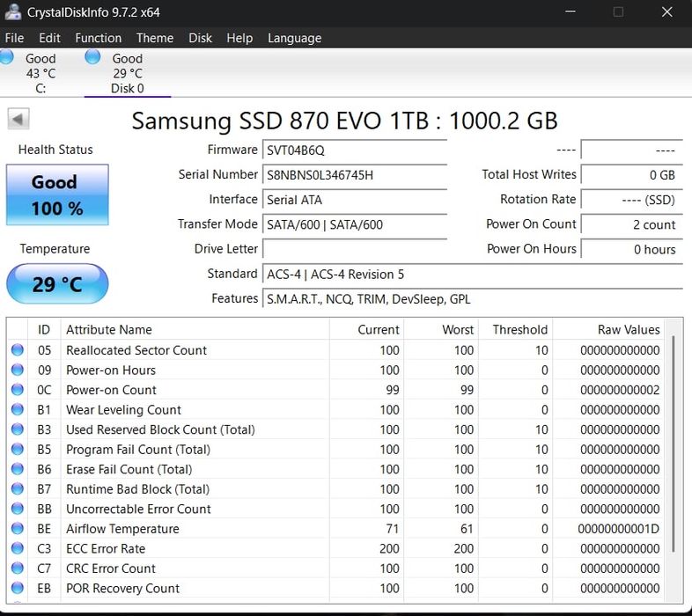The width and height of the screenshot is (692, 616).
Task: Click the Temperature label above 29 °C
Action: tap(55, 248)
